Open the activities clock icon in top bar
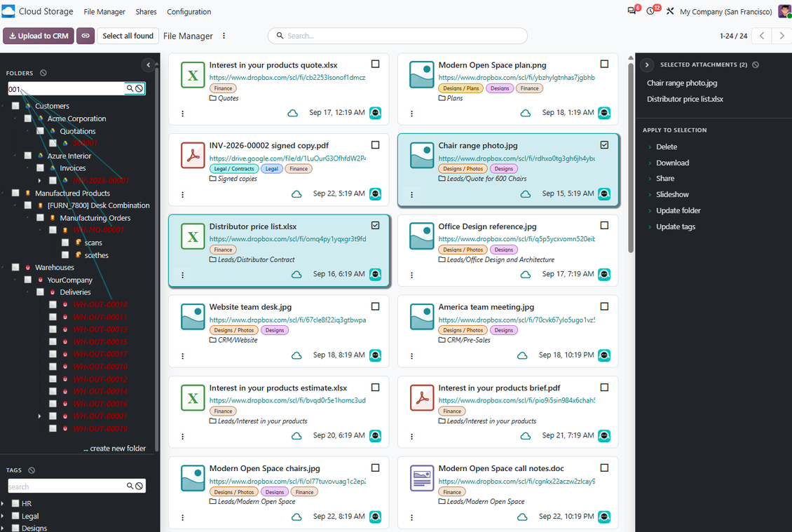Viewport: 792px width, 532px height. coord(650,11)
